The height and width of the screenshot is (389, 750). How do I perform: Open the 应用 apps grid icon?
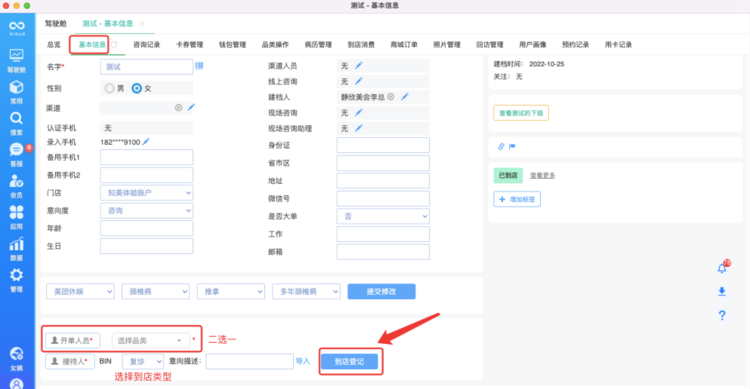(16, 212)
